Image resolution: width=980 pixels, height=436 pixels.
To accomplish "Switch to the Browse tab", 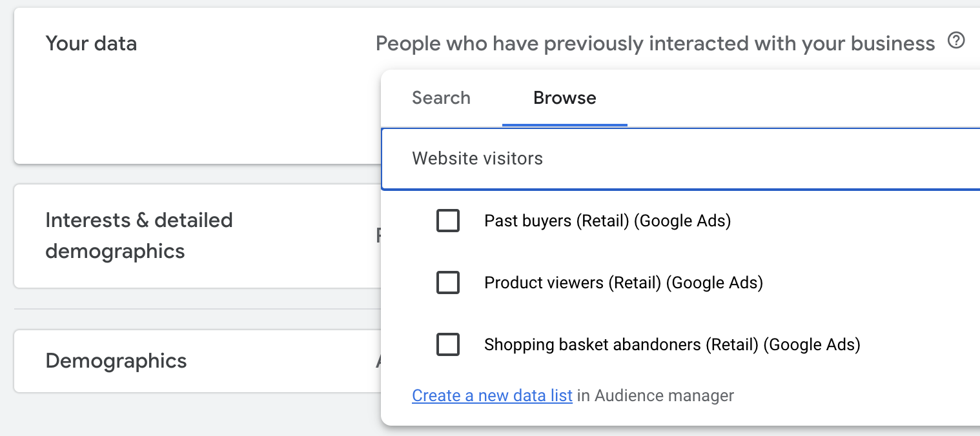I will point(564,98).
